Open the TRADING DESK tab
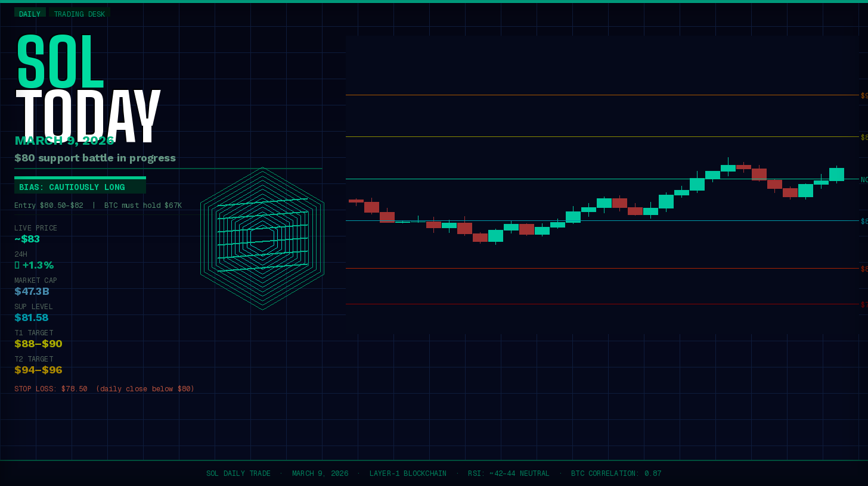Viewport: 868px width, 486px height. tap(80, 14)
